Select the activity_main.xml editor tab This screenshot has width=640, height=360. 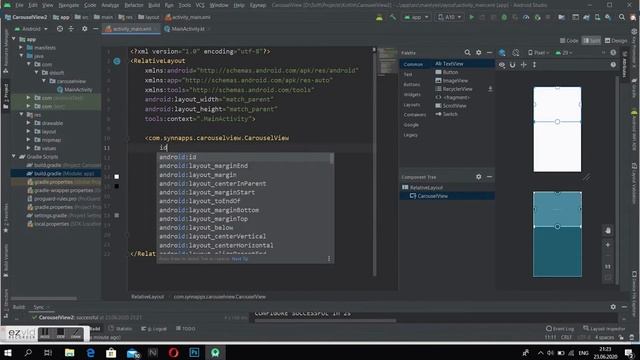point(131,29)
